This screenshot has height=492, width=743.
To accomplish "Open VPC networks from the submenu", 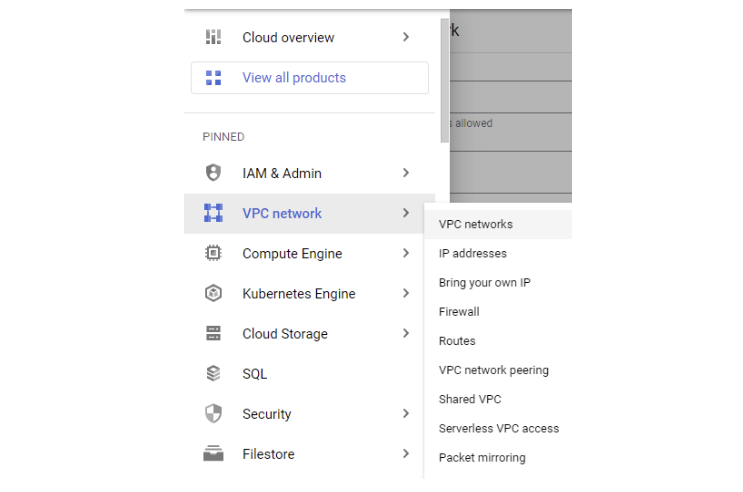I will [476, 224].
